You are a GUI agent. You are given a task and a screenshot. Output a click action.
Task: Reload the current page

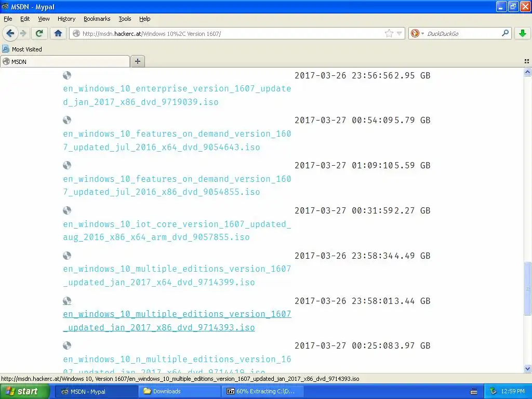point(39,33)
